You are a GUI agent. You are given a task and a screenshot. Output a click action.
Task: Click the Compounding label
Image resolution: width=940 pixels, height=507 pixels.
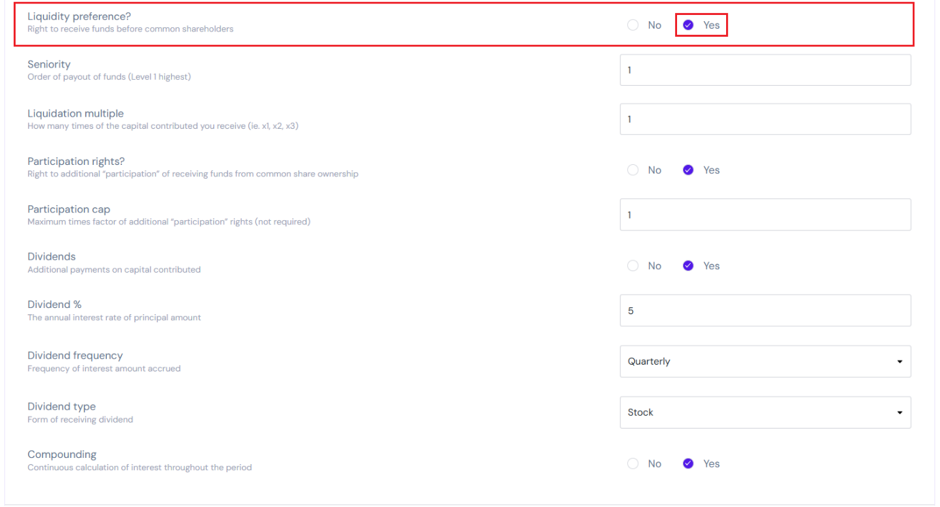click(x=62, y=455)
